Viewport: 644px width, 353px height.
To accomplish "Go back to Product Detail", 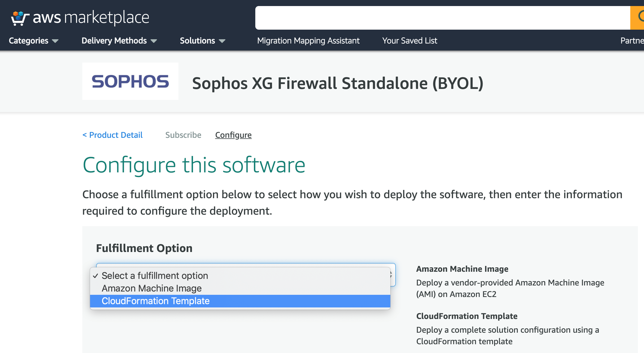I will [113, 135].
